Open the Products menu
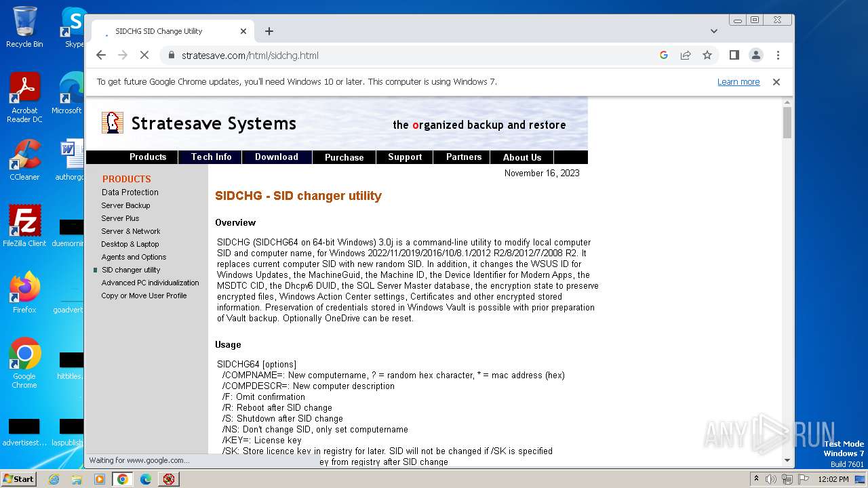 [x=148, y=157]
